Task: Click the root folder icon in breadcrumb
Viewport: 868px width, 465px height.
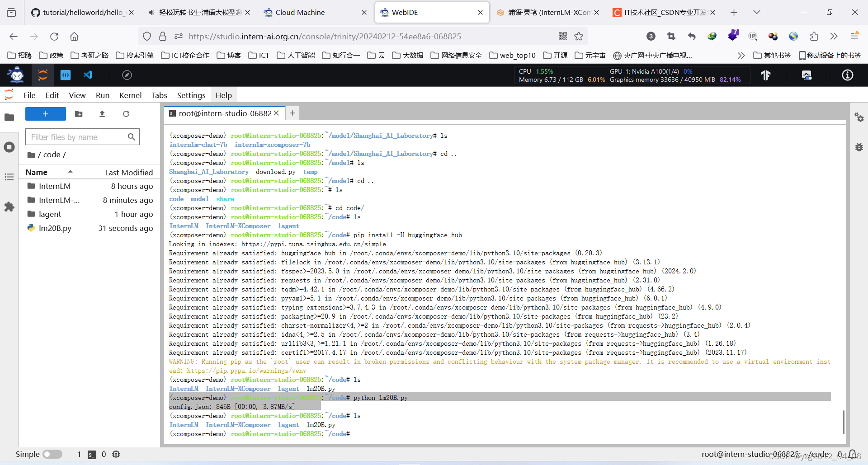Action: click(x=31, y=155)
